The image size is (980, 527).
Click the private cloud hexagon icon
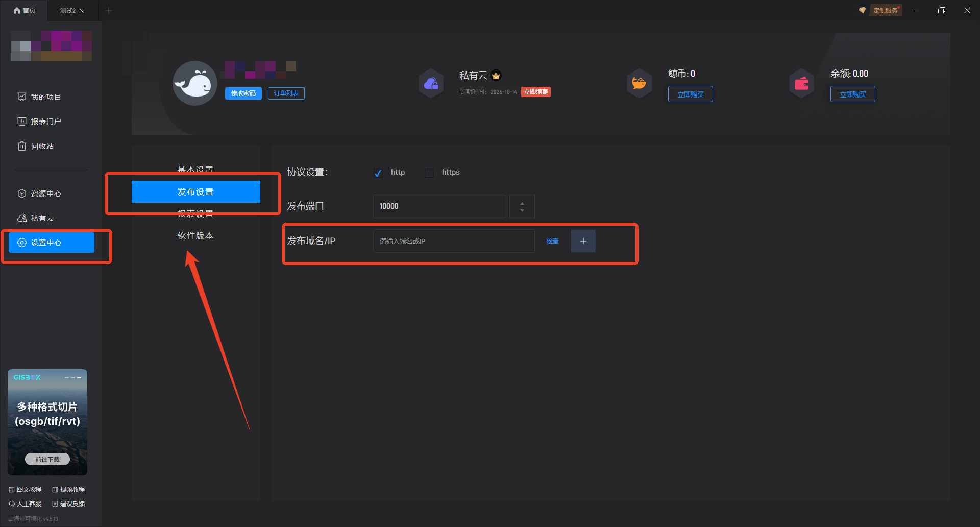431,83
